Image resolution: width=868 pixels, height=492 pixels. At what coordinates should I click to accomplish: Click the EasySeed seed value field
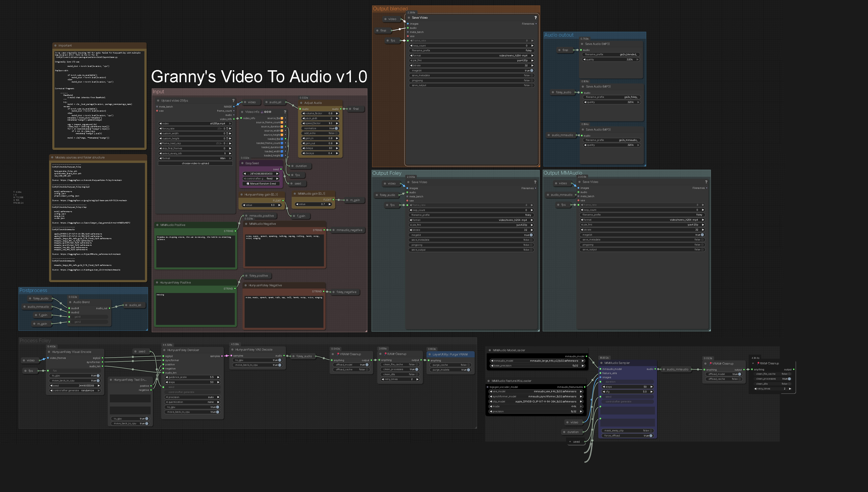[x=261, y=174]
